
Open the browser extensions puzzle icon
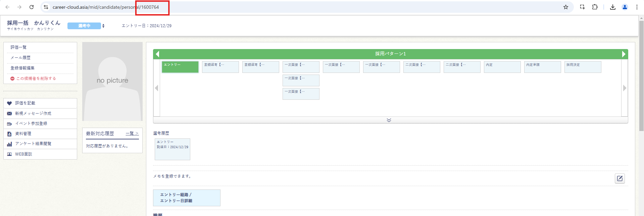595,7
